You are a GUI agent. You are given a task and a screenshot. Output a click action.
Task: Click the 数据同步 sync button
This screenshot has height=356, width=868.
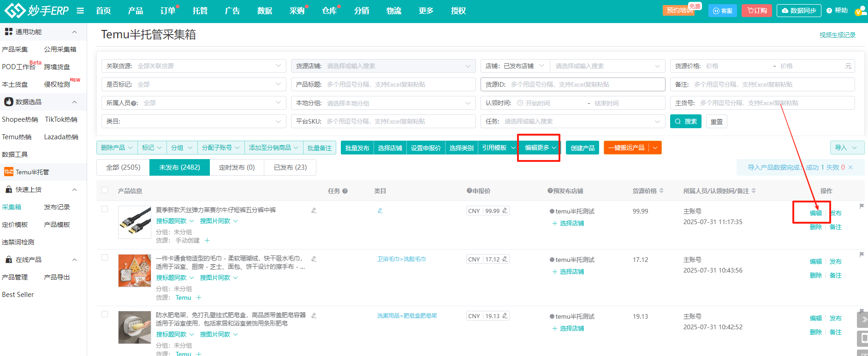pyautogui.click(x=799, y=11)
